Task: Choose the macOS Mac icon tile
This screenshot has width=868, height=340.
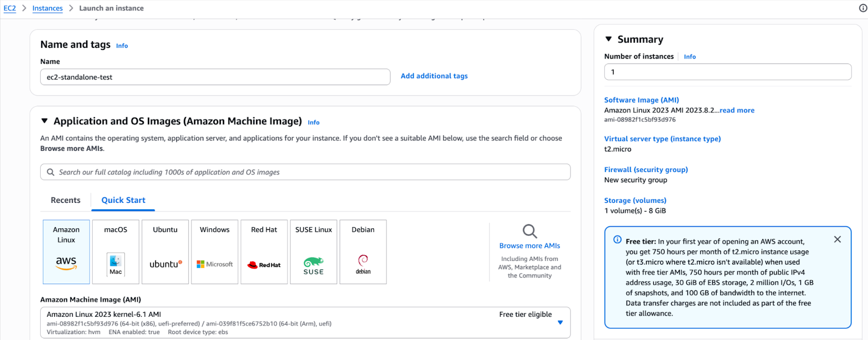Action: (x=116, y=252)
